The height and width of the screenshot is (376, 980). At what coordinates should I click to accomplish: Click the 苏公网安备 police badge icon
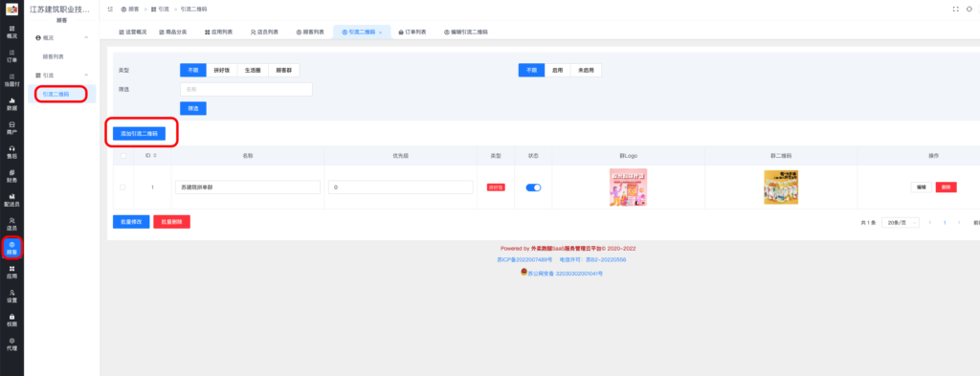point(523,273)
